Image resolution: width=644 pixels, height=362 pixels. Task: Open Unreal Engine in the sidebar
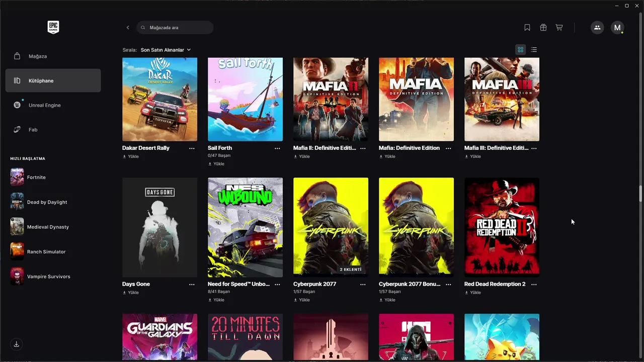tap(53, 105)
